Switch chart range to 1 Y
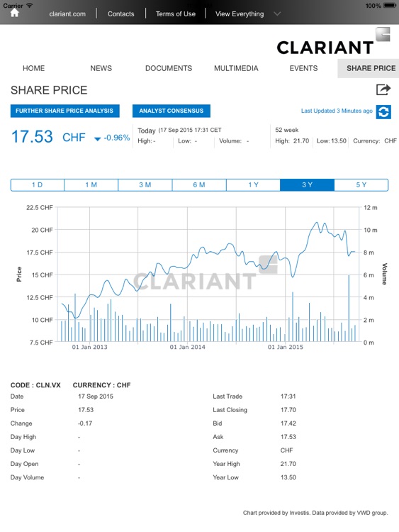The height and width of the screenshot is (532, 399). click(253, 185)
